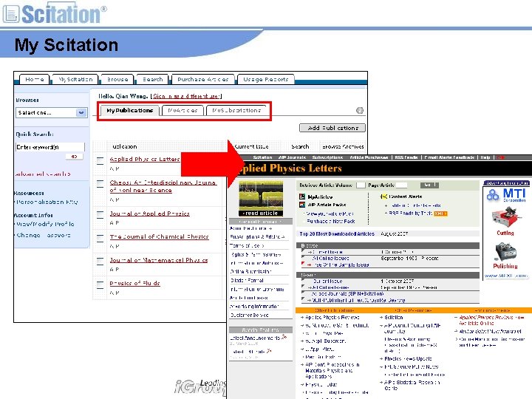Switch to the My Articles tab
The width and height of the screenshot is (532, 399).
pyautogui.click(x=183, y=111)
